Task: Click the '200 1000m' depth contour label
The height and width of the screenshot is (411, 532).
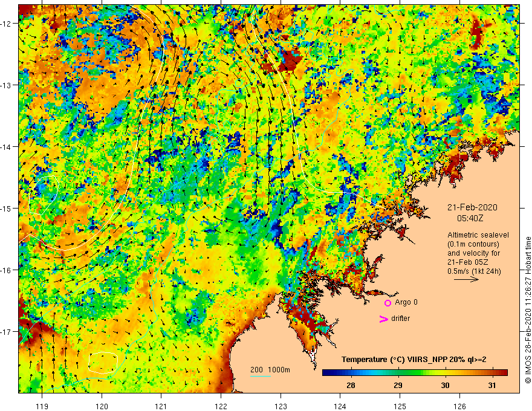Action: (x=270, y=370)
